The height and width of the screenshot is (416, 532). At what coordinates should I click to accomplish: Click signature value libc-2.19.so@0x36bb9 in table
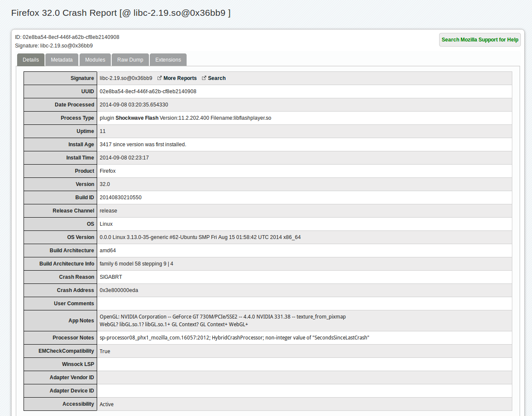tap(126, 78)
